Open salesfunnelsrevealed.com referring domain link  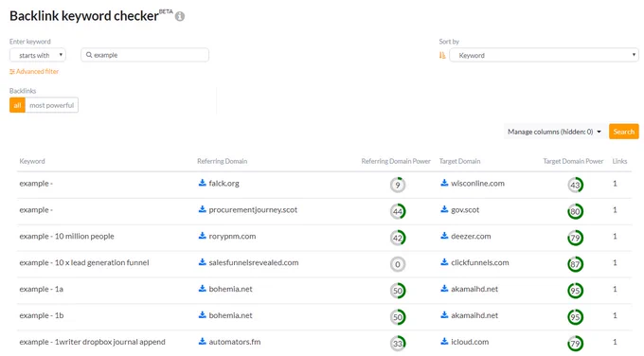coord(254,262)
